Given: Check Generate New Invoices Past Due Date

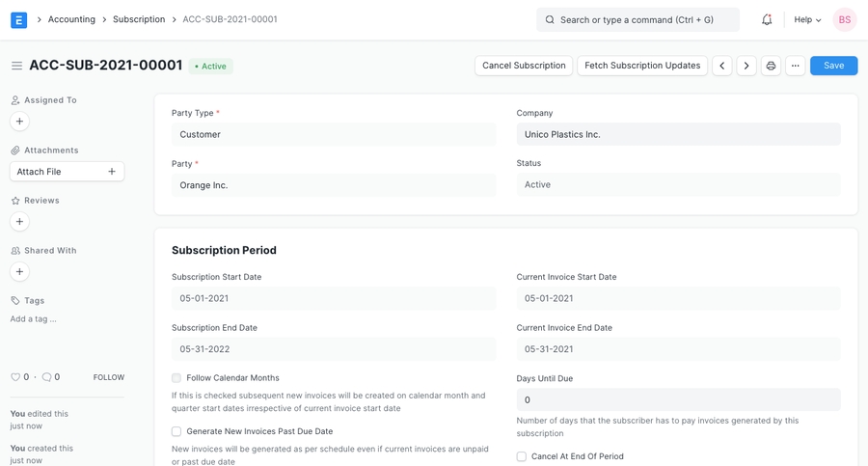Looking at the screenshot, I should (176, 431).
